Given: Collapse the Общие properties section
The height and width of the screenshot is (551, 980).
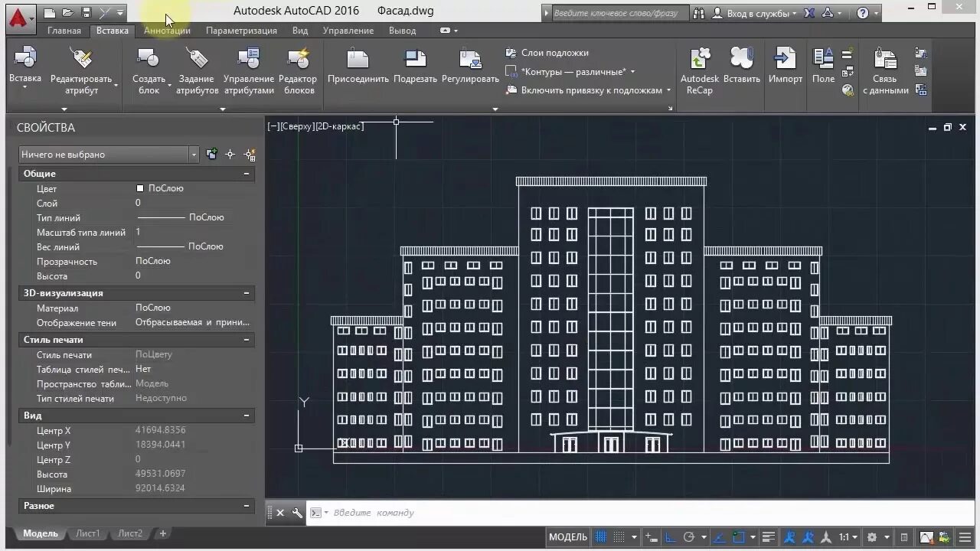Looking at the screenshot, I should click(x=247, y=174).
